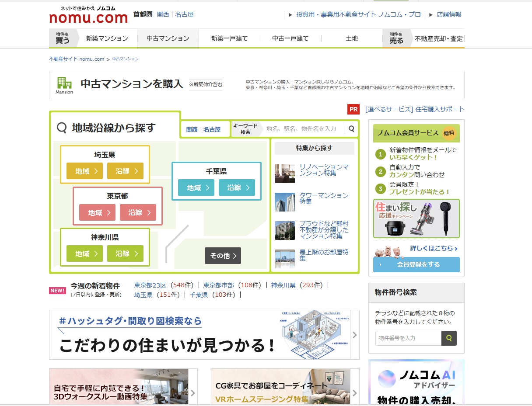532x406 pixels.
Task: Click the 特集から探す heading
Action: click(314, 148)
